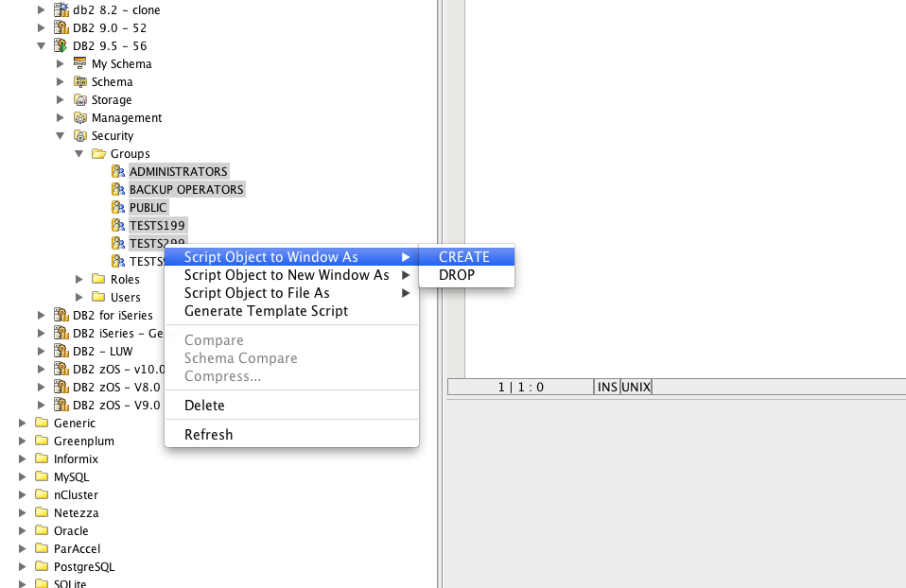Expand the db2 8.2 - clone node
The image size is (906, 588).
(x=41, y=9)
